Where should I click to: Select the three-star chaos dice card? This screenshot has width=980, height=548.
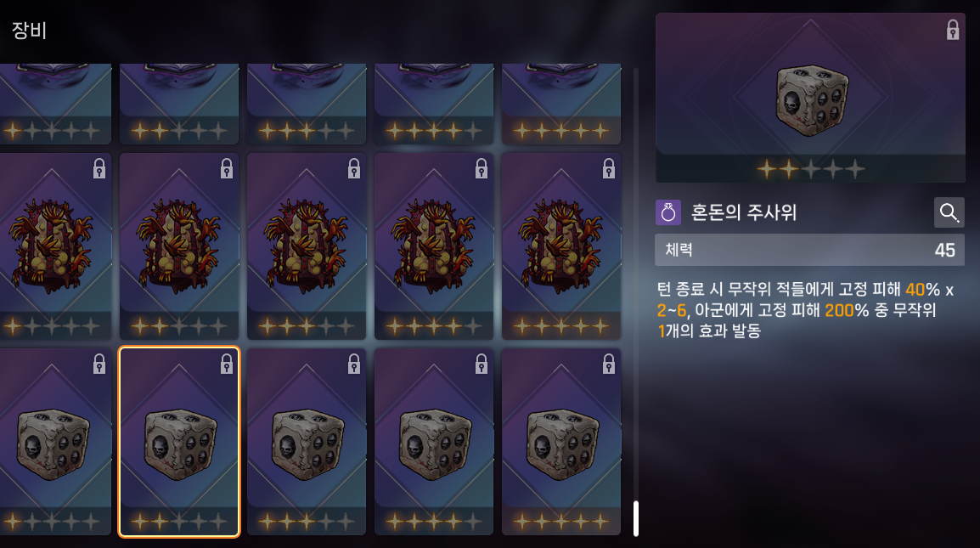(x=307, y=442)
